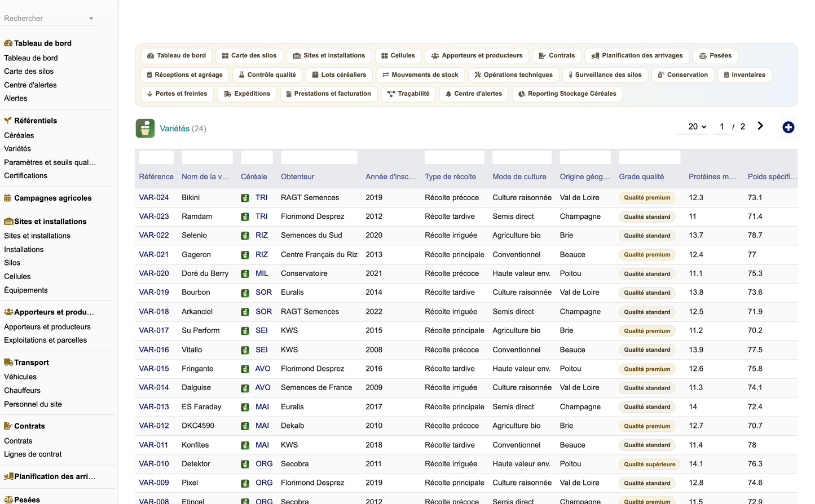This screenshot has height=504, width=815.
Task: Click cereal icon beside RIZ in Selenio row
Action: [x=245, y=236]
